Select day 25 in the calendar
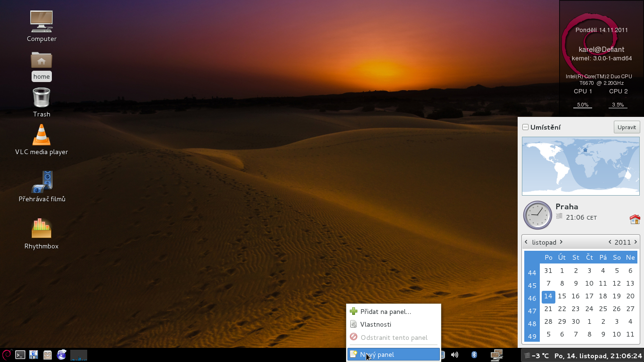 (603, 309)
